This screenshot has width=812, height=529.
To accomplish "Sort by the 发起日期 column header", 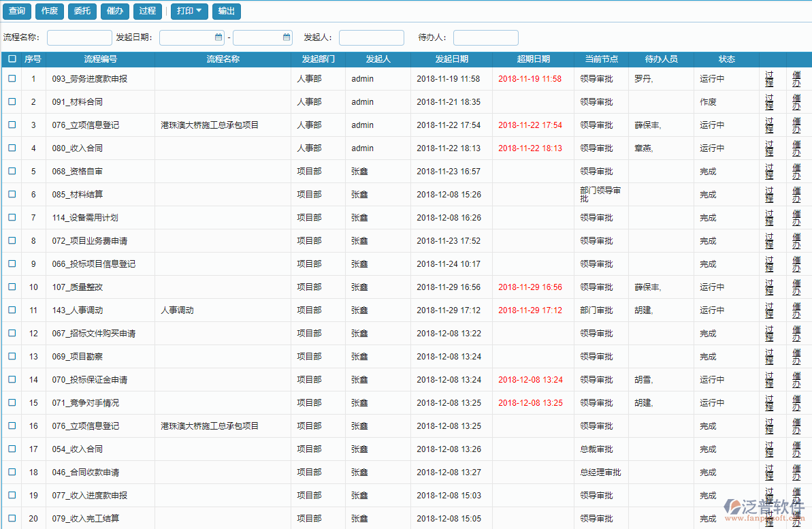I will pos(451,59).
